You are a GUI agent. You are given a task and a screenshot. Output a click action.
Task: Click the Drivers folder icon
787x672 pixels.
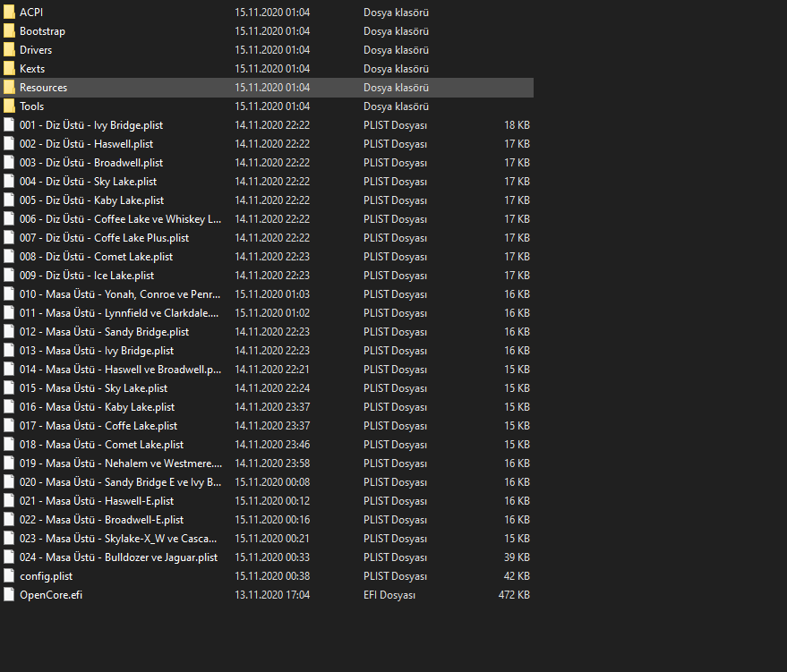(9, 50)
